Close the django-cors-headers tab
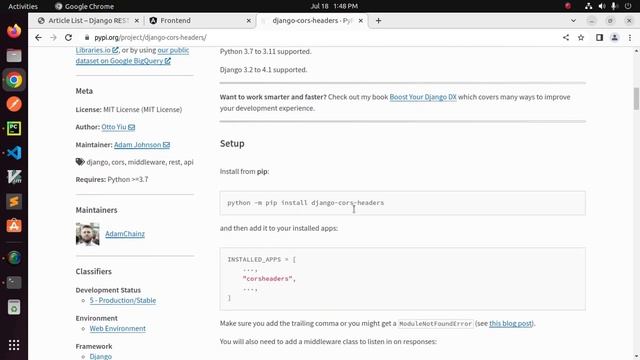The width and height of the screenshot is (640, 360). click(x=360, y=20)
